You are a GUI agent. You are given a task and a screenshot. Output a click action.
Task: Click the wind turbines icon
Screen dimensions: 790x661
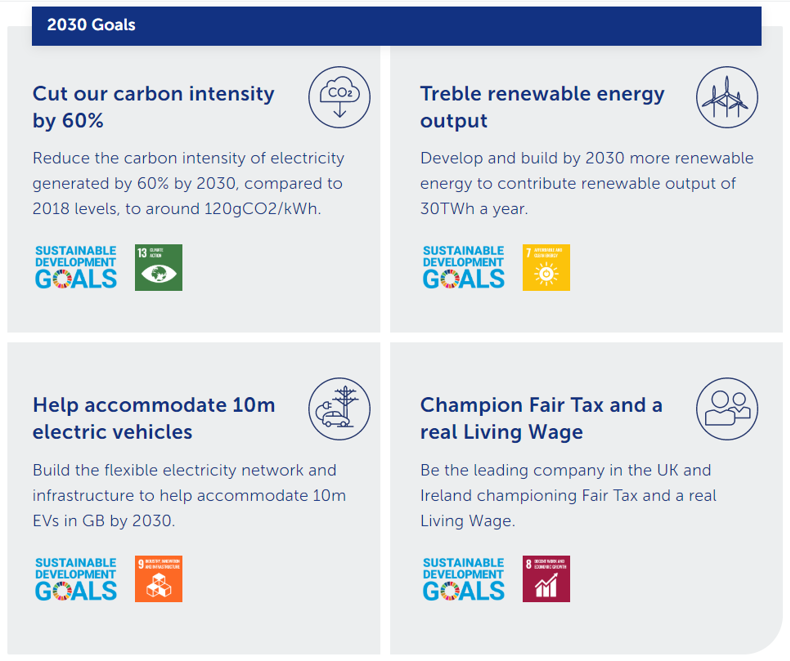coord(727,97)
